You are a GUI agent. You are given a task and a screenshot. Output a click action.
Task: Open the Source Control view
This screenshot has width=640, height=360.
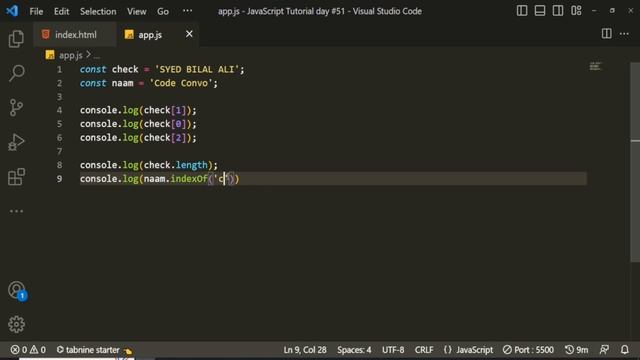click(x=16, y=108)
